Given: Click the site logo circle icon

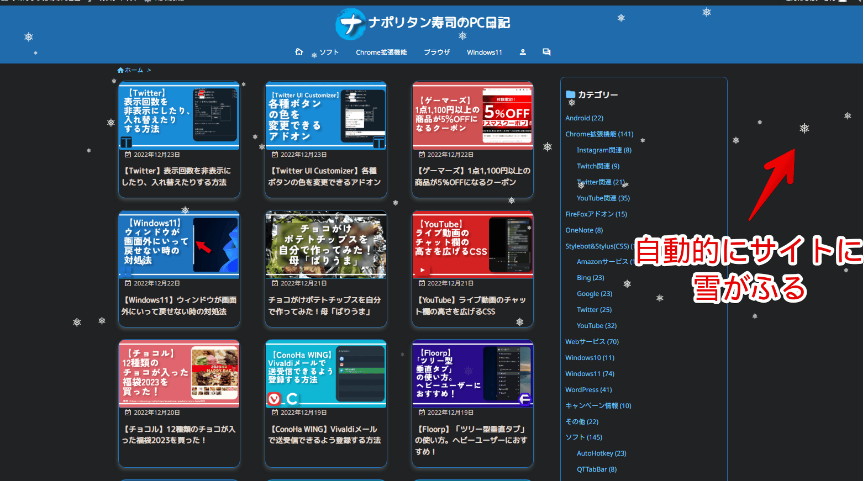Looking at the screenshot, I should pos(350,24).
